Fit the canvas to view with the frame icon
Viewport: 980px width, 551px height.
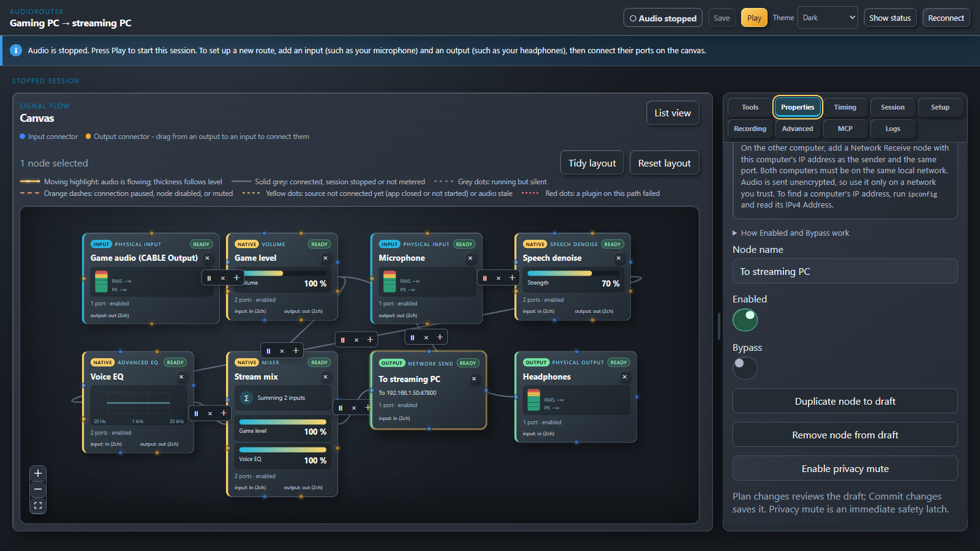pos(38,505)
